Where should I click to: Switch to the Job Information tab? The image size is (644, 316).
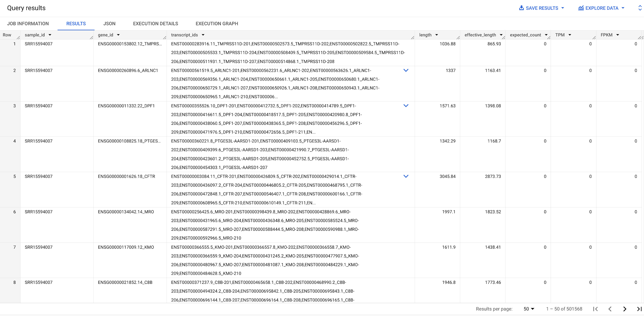(28, 24)
